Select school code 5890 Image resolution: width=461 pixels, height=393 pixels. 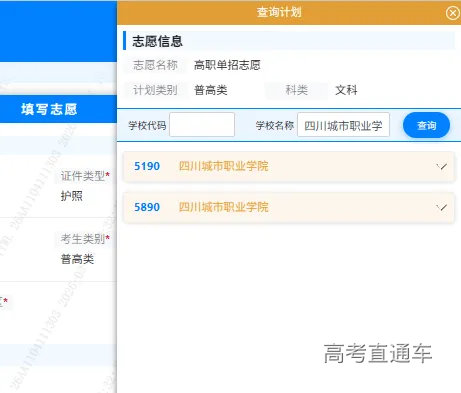(147, 207)
